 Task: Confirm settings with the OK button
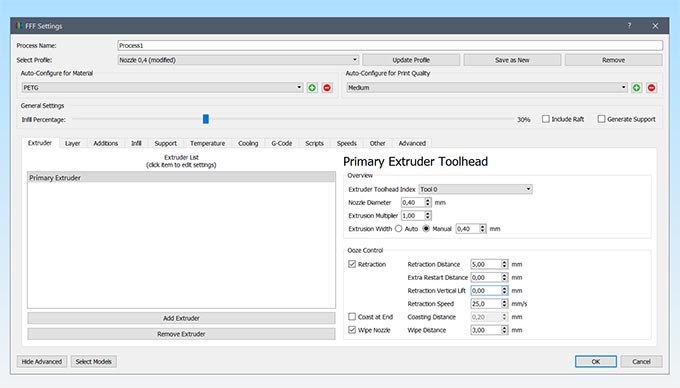pyautogui.click(x=595, y=361)
